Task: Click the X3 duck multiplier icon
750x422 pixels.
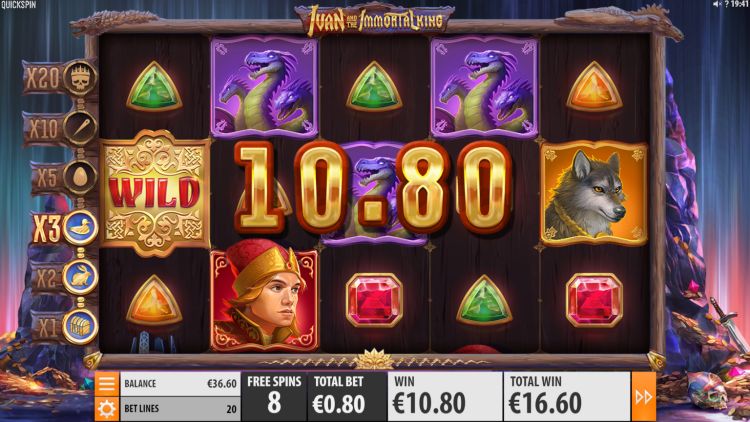Action: coord(79,227)
